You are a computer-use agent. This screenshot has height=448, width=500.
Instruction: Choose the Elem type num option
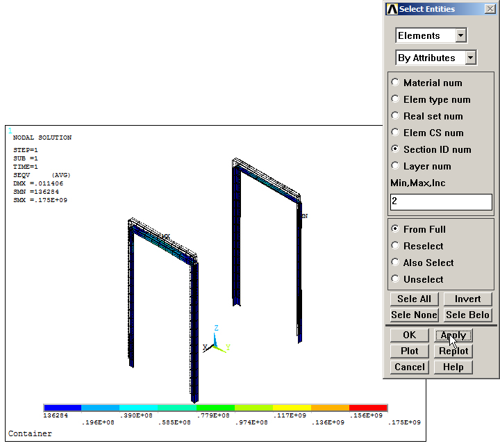pyautogui.click(x=396, y=99)
